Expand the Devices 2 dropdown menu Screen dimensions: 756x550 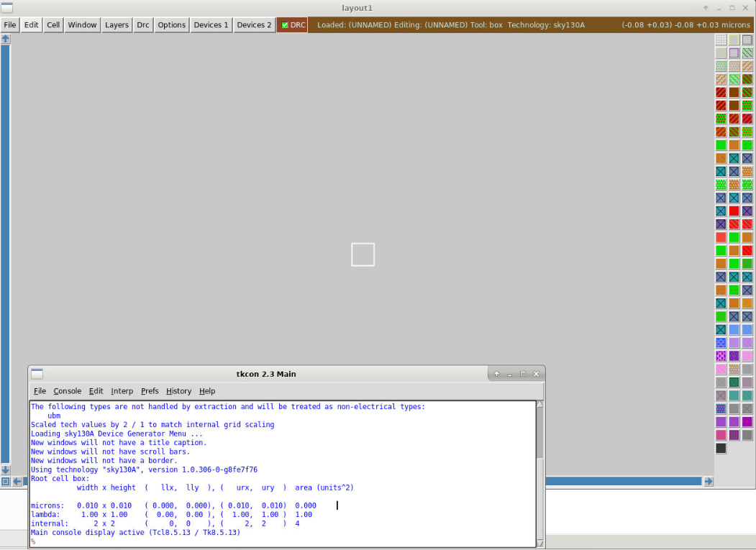click(254, 24)
